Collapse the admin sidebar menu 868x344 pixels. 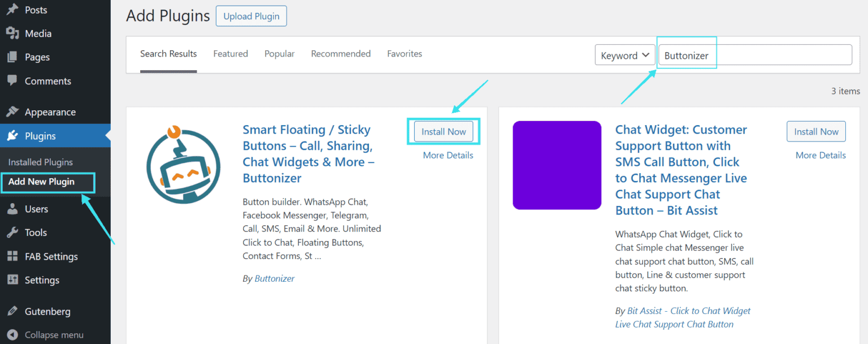point(12,334)
